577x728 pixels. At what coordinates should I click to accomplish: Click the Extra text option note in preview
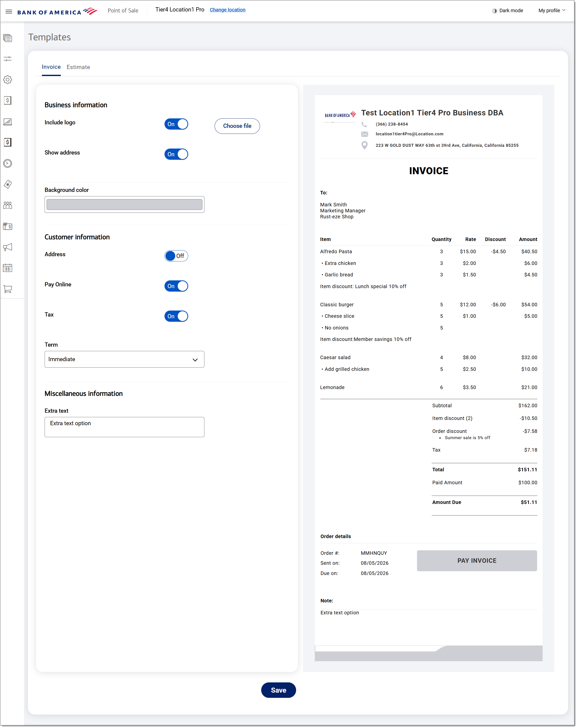(x=339, y=613)
